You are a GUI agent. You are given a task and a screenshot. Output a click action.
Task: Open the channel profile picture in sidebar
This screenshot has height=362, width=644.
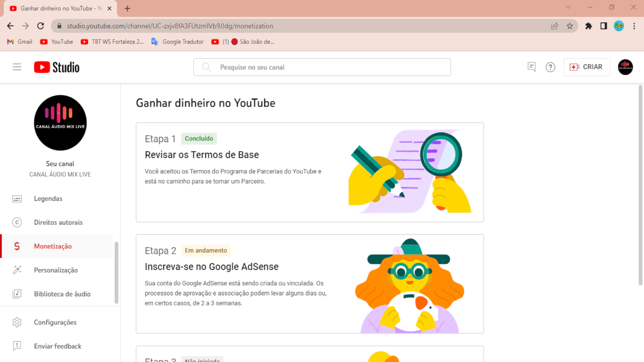[60, 123]
